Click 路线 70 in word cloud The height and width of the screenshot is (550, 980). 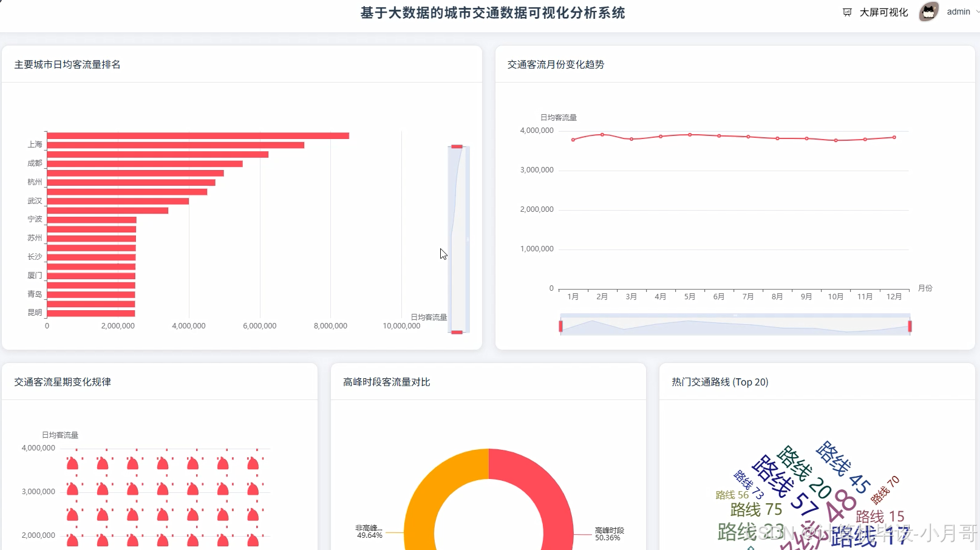pos(885,491)
